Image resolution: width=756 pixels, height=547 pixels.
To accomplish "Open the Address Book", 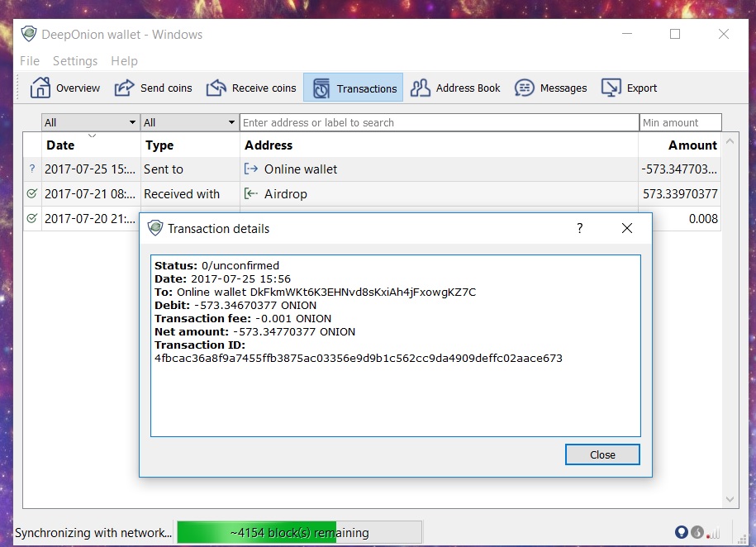I will 455,88.
